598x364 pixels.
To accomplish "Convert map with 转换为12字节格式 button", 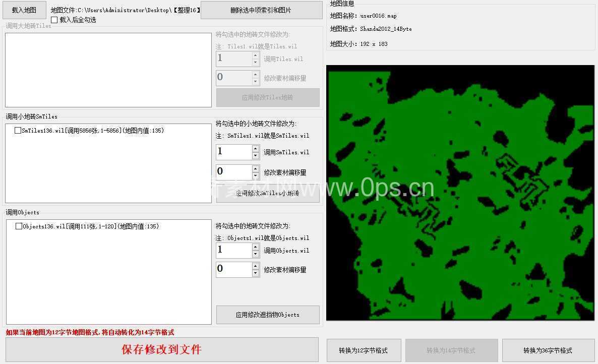I will coord(364,350).
